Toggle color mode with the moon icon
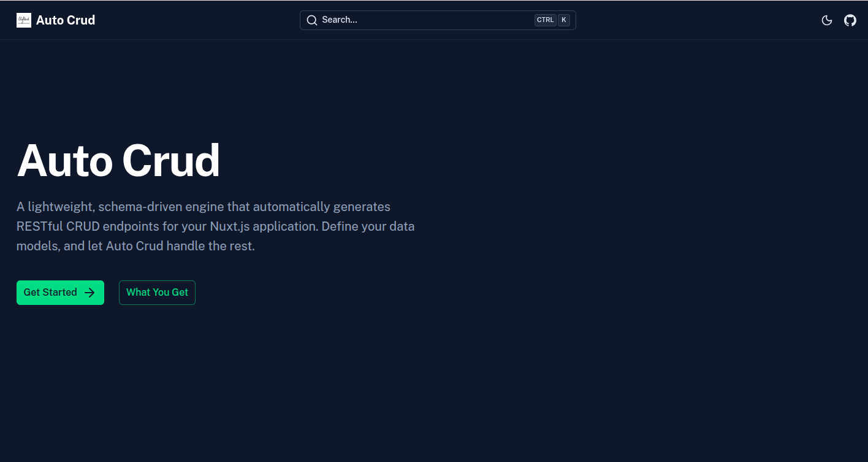 pos(827,20)
